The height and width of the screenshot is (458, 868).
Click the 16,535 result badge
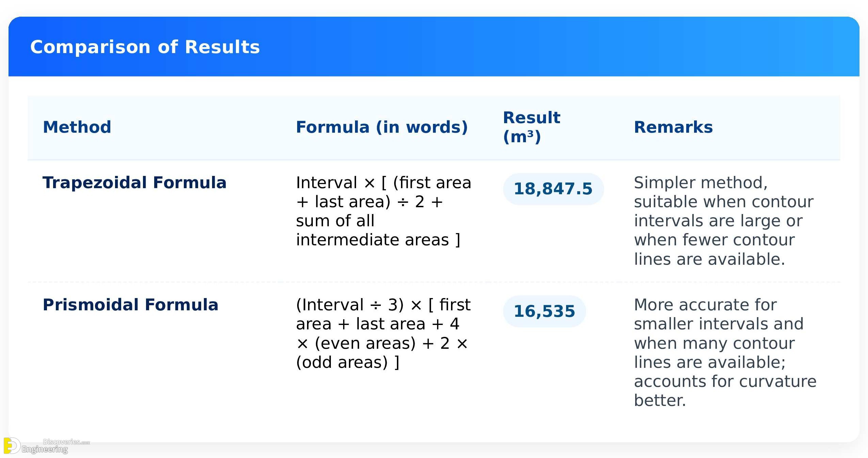pyautogui.click(x=544, y=311)
